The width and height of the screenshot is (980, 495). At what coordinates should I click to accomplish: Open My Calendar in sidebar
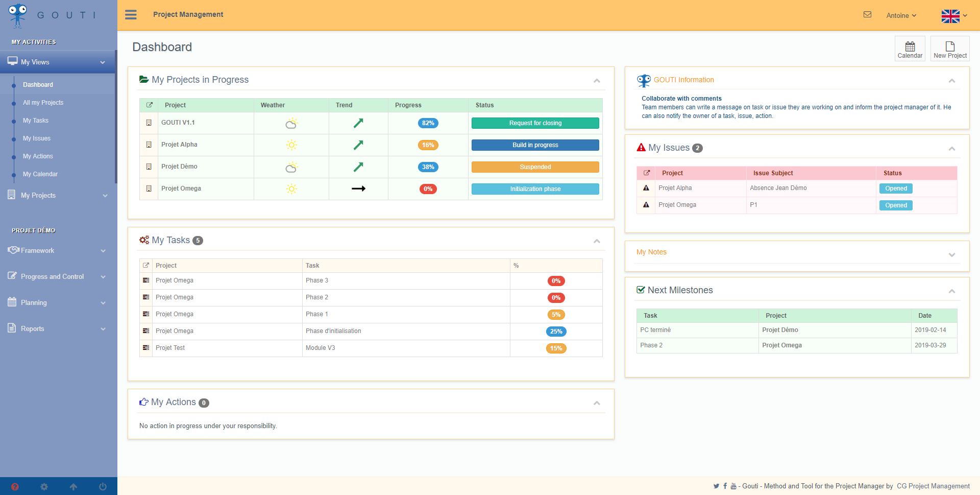(x=40, y=174)
